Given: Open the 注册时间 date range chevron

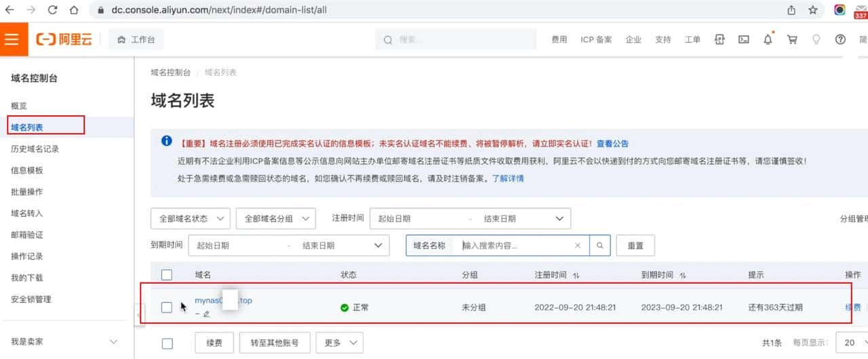Looking at the screenshot, I should pyautogui.click(x=559, y=218).
